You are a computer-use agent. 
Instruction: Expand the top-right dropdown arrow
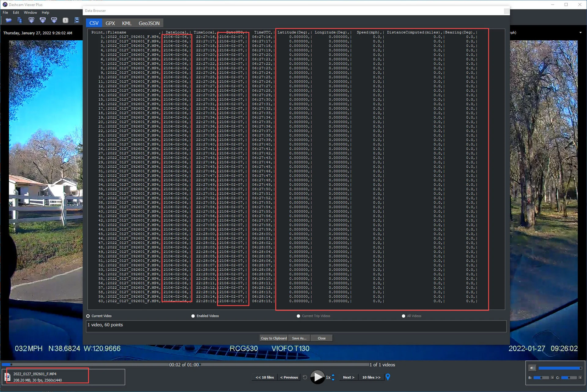(580, 33)
